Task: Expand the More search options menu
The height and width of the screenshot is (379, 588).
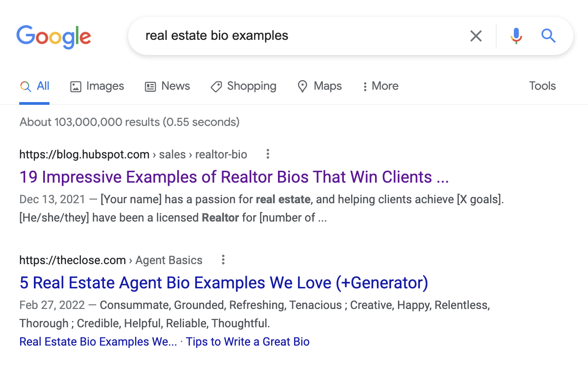Action: pyautogui.click(x=380, y=86)
